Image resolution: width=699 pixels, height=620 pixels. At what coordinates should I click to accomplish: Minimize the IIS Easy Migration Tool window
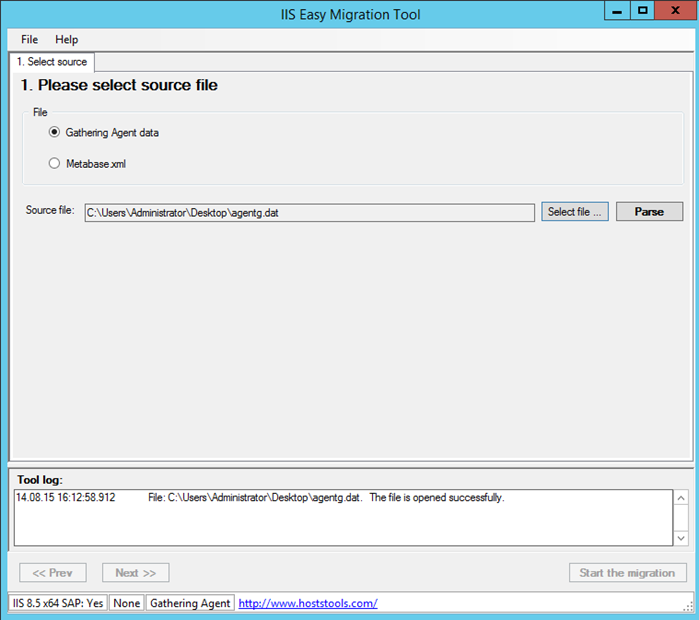coord(617,11)
